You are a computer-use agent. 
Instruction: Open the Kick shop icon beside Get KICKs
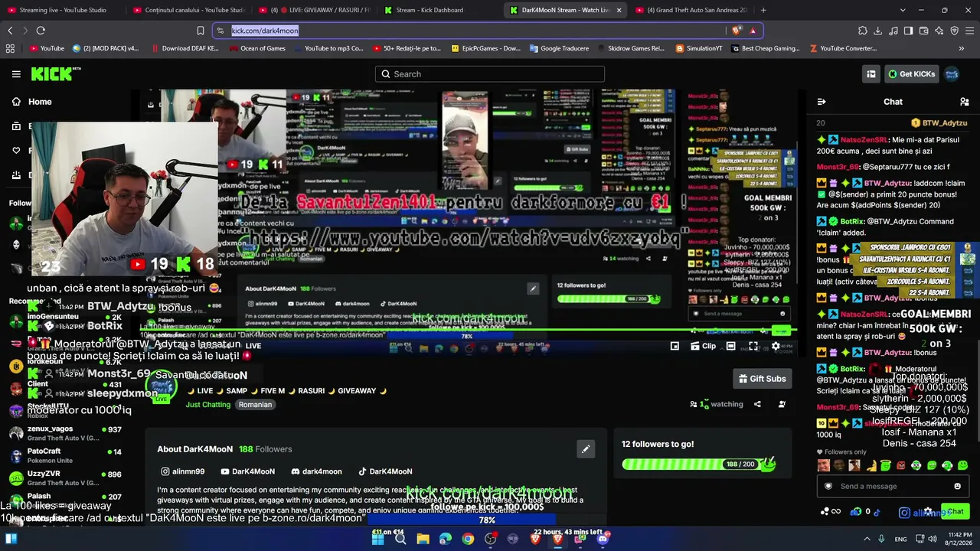pos(871,74)
